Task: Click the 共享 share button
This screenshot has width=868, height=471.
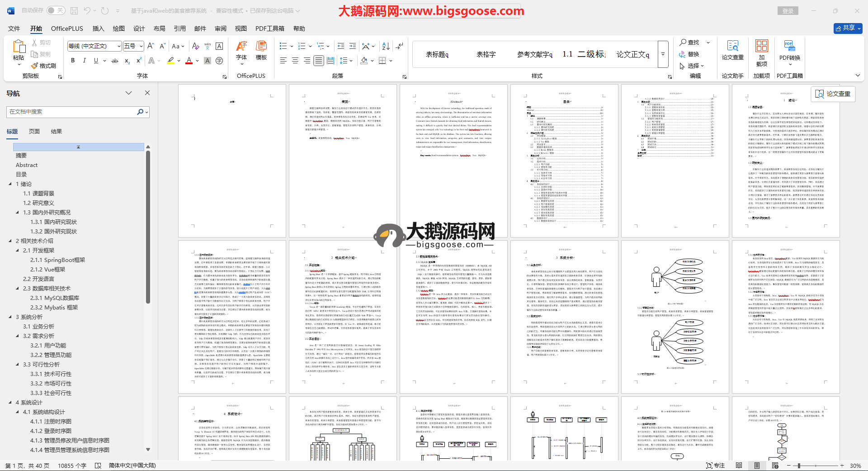Action: pos(848,28)
